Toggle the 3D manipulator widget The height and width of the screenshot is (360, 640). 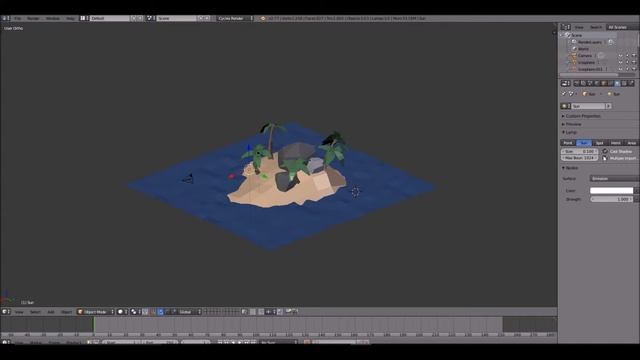(x=153, y=312)
